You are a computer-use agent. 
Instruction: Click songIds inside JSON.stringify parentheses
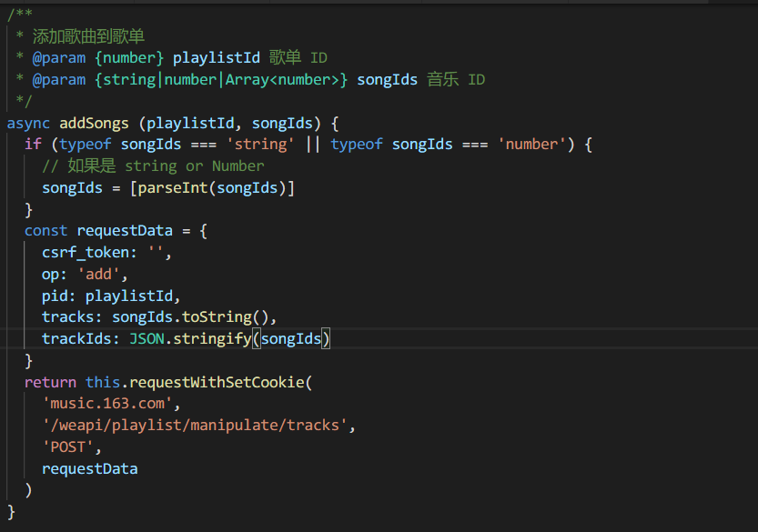click(291, 338)
